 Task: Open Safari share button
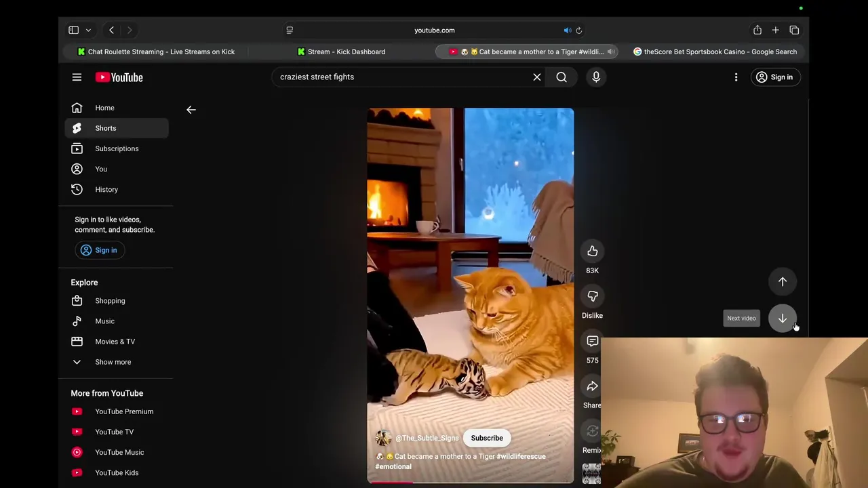(757, 30)
